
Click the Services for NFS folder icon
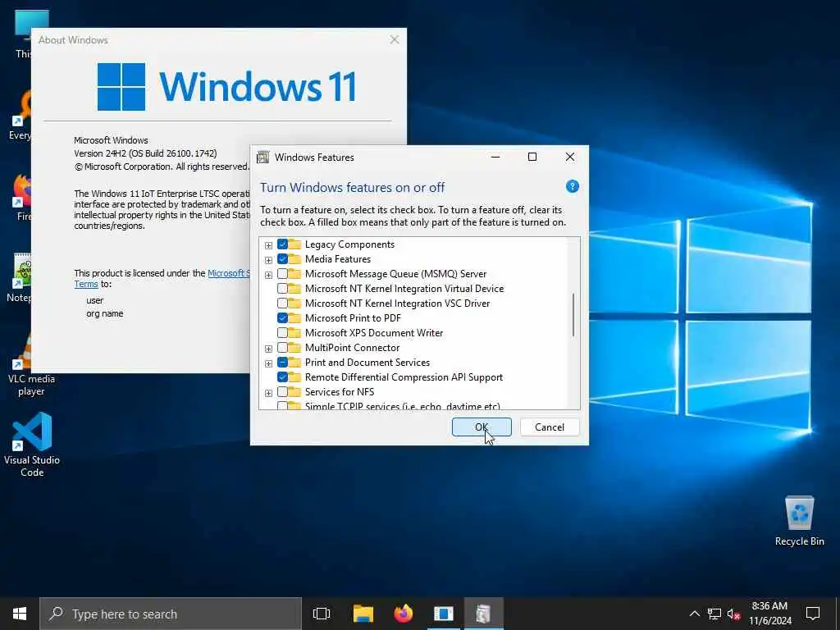(x=295, y=392)
